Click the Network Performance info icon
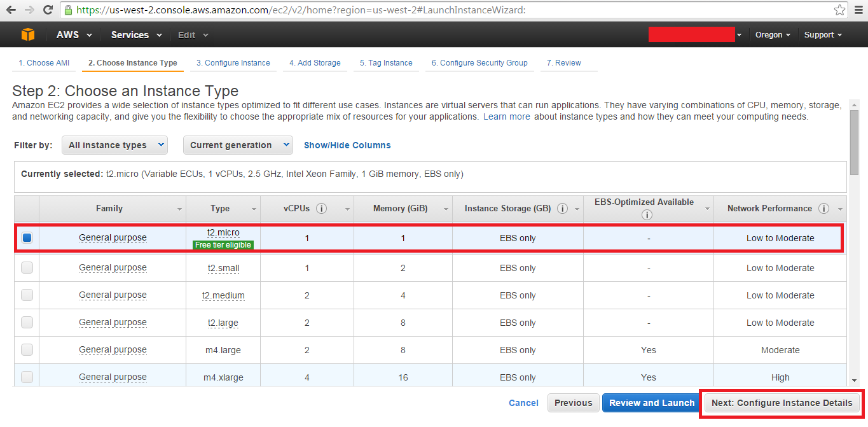This screenshot has height=427, width=868. [x=823, y=209]
